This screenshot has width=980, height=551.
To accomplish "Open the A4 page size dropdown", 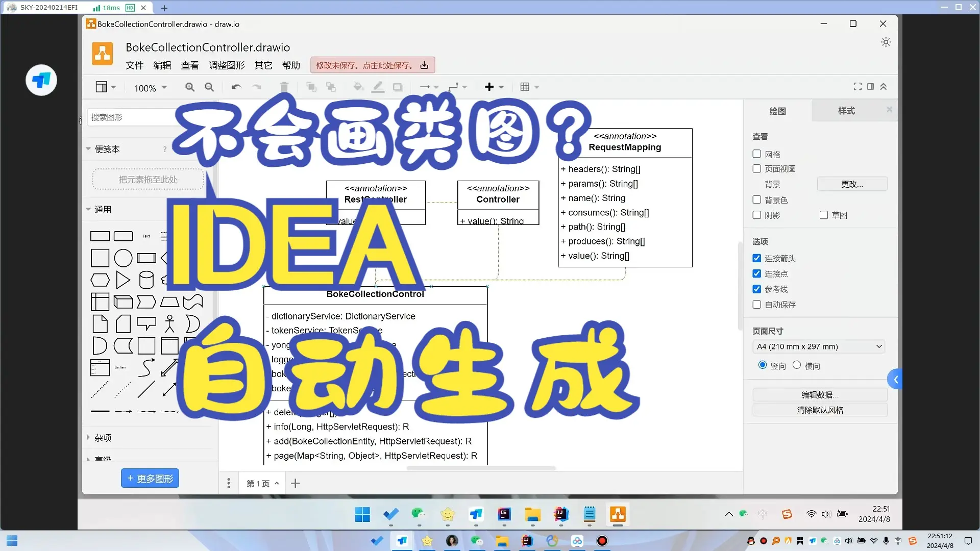I will pos(819,346).
